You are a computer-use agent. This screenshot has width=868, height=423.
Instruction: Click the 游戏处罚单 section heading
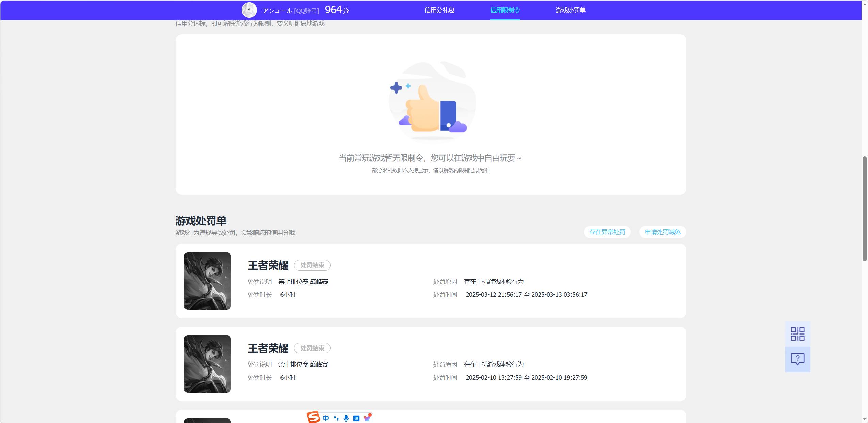click(201, 221)
